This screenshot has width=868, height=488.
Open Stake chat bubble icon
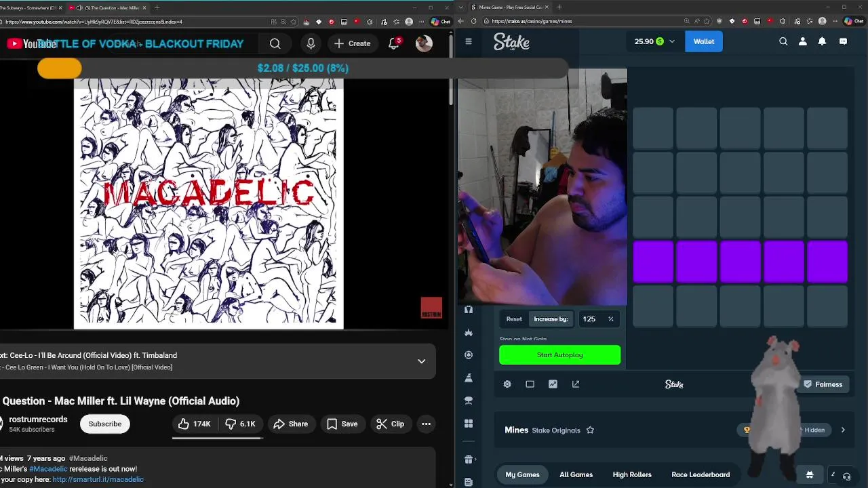(843, 41)
